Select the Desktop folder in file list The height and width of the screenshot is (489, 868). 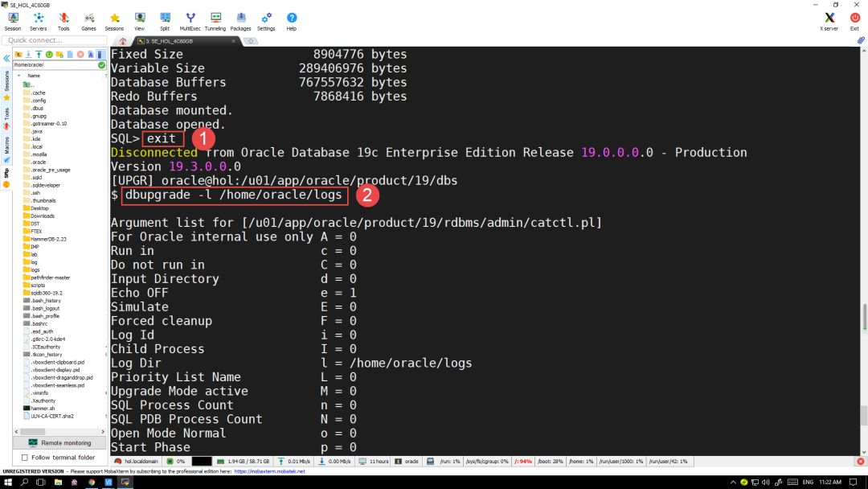point(36,208)
